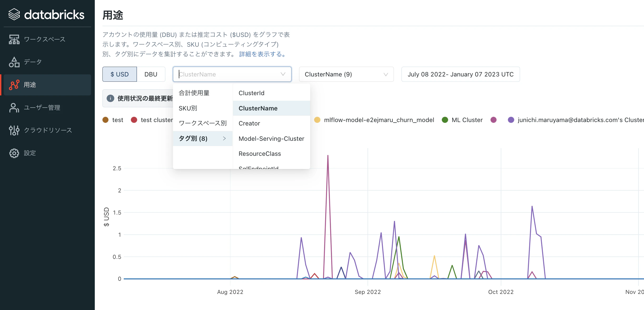Screen dimensions: 644x310
Task: Click the mlflow-model-e2ejmaru_churn_model legend label
Action: coord(379,120)
